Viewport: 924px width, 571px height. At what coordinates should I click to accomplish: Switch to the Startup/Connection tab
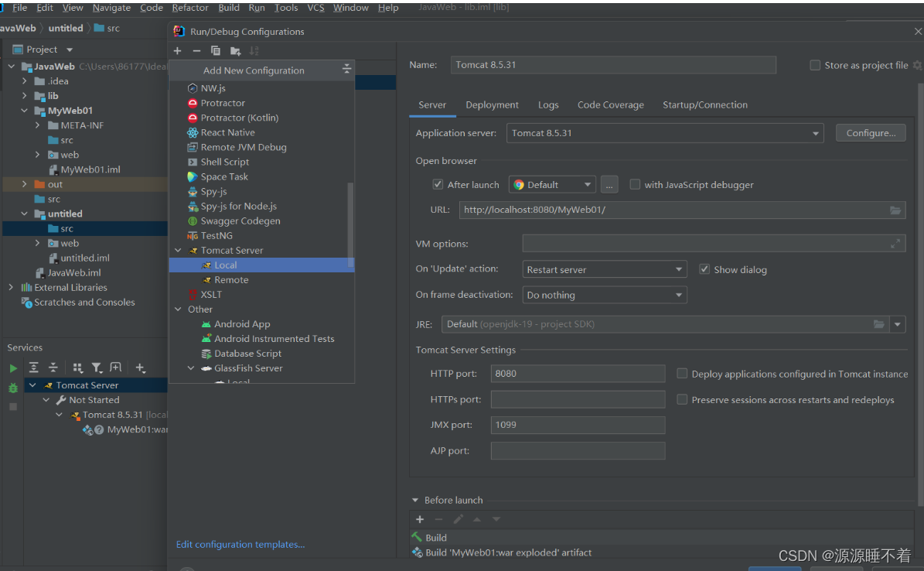[x=704, y=105]
